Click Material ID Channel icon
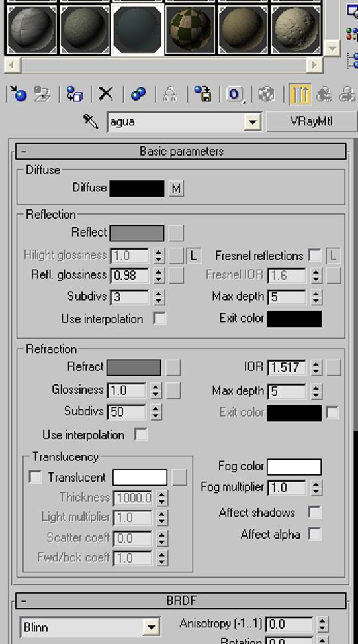Viewport: 358px width, 644px height. point(234,94)
